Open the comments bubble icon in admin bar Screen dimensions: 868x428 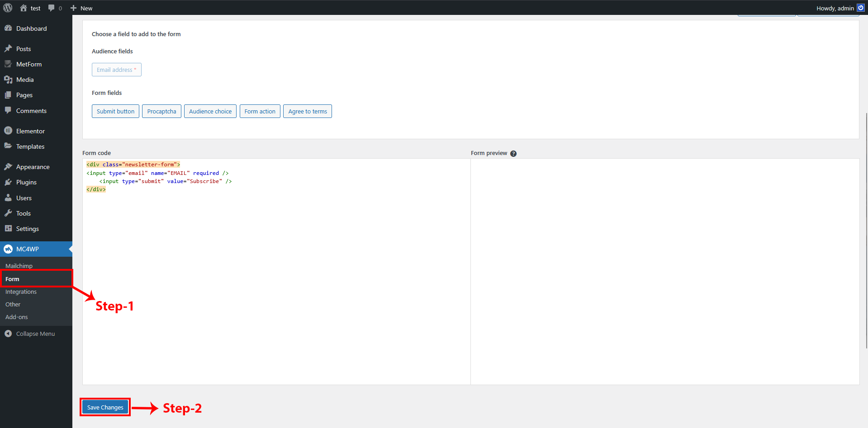(x=52, y=8)
